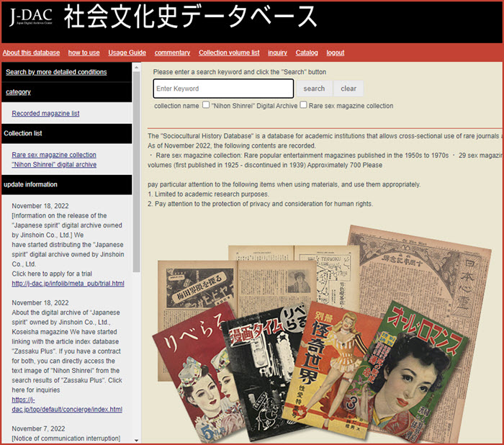This screenshot has height=445, width=504.
Task: Open the commentary page
Action: click(x=172, y=53)
